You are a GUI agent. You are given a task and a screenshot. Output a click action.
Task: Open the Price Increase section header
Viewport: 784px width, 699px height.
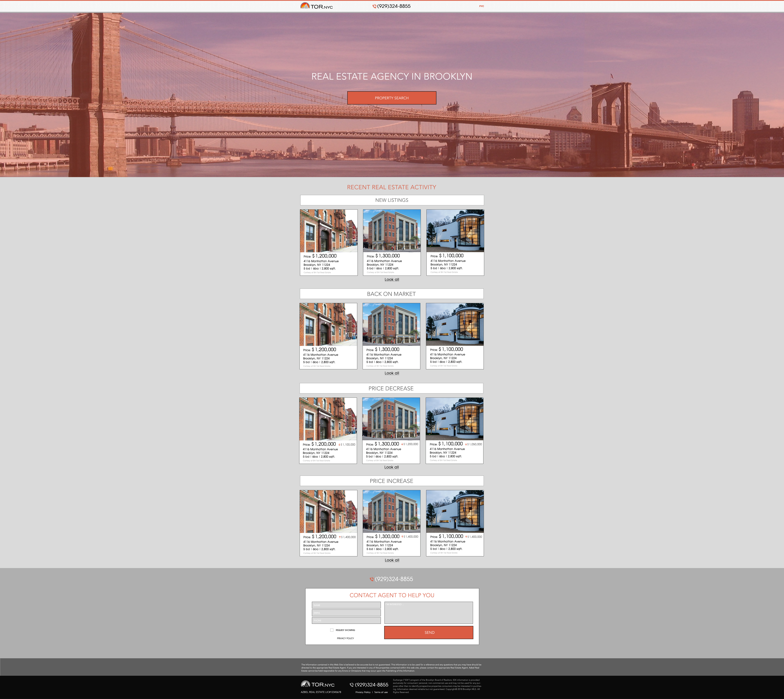(392, 481)
